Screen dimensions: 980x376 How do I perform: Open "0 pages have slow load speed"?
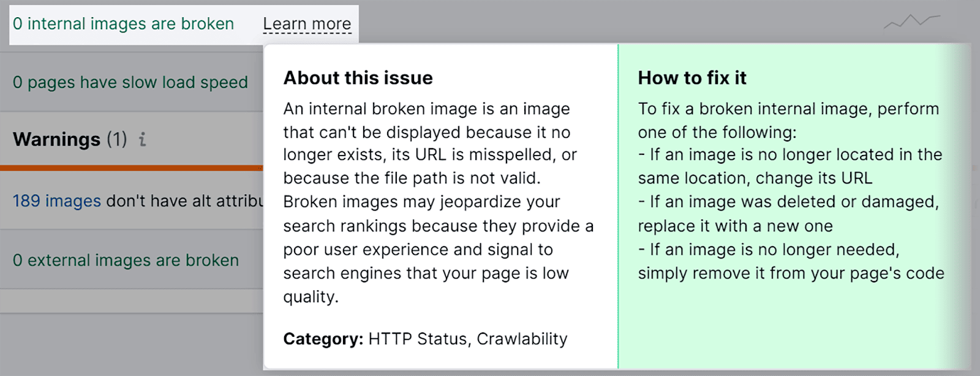tap(130, 82)
